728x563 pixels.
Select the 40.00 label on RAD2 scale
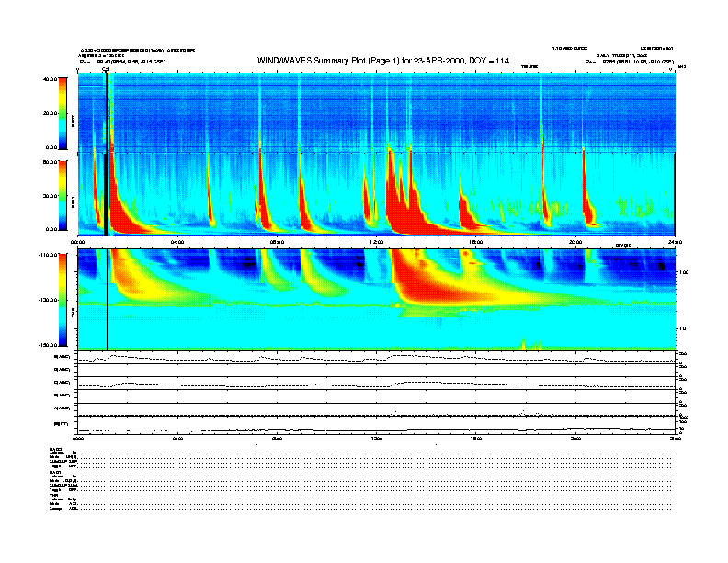tap(50, 79)
